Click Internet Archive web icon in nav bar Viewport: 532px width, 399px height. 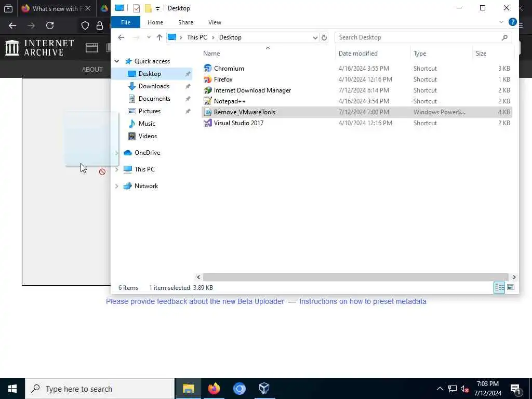(91, 48)
